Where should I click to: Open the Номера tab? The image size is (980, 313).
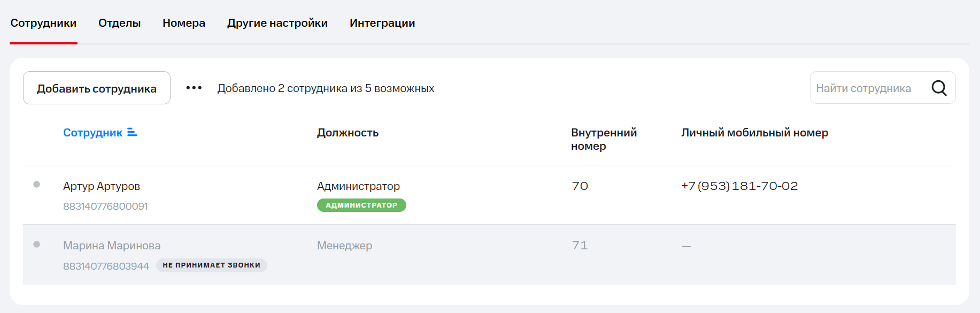(184, 23)
